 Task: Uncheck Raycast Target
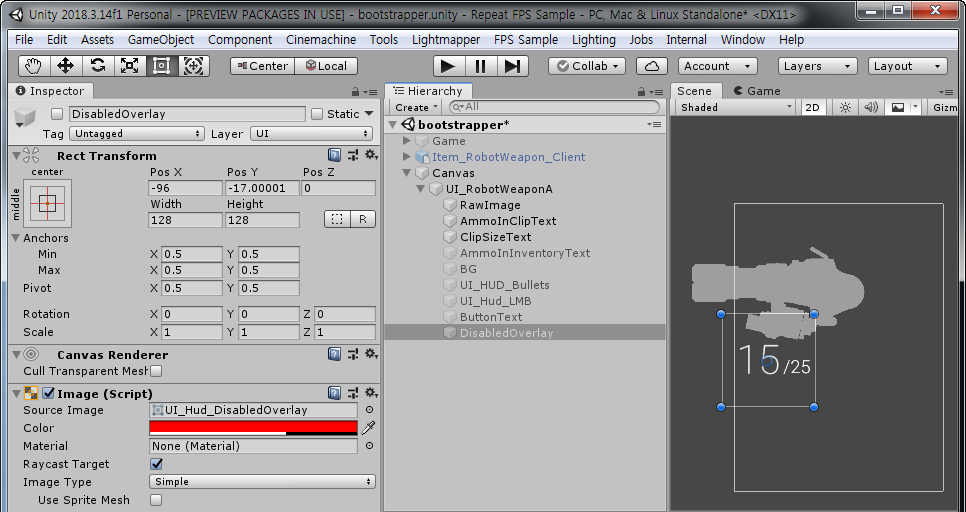pos(156,464)
